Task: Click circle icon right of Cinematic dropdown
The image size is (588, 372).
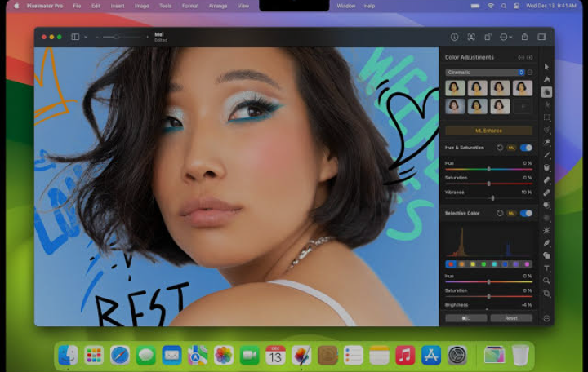Action: pyautogui.click(x=530, y=73)
